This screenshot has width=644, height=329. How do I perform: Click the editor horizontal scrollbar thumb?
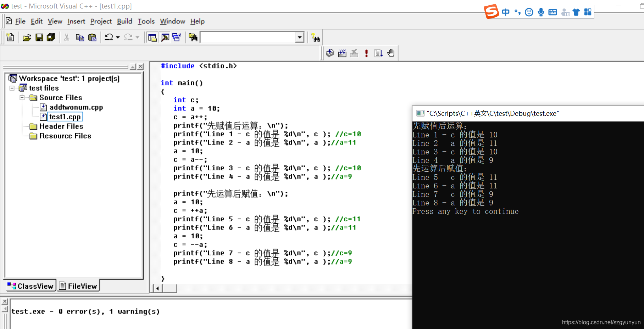170,288
